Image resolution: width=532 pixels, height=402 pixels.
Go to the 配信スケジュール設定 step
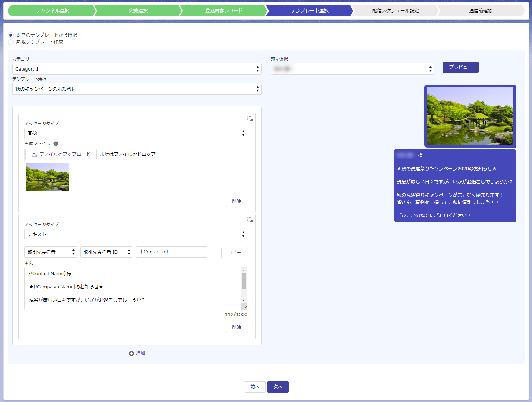pyautogui.click(x=395, y=11)
